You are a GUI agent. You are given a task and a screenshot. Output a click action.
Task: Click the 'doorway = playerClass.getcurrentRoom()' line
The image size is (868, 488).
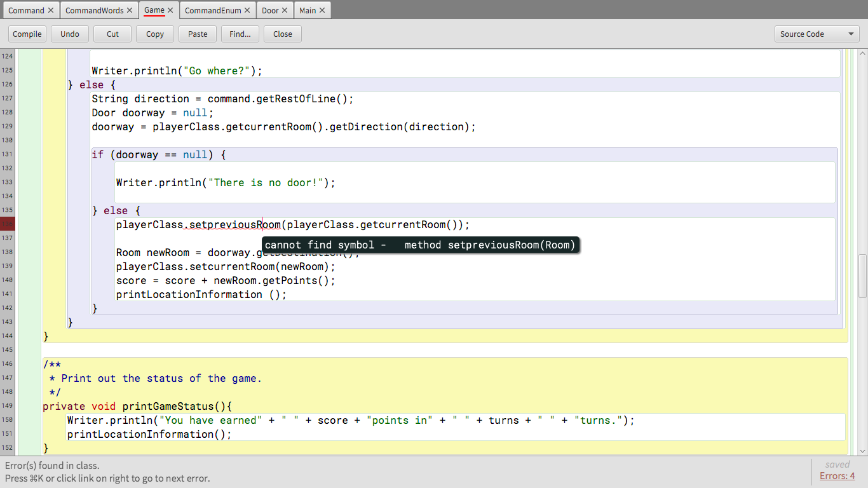[x=283, y=126]
